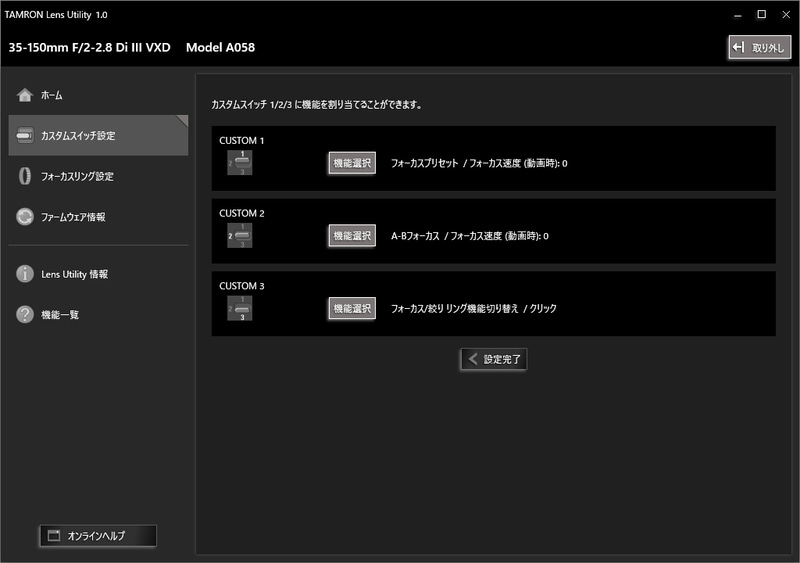
Task: Click the TAMRON Lens Utility 1.0 title
Action: (56, 15)
